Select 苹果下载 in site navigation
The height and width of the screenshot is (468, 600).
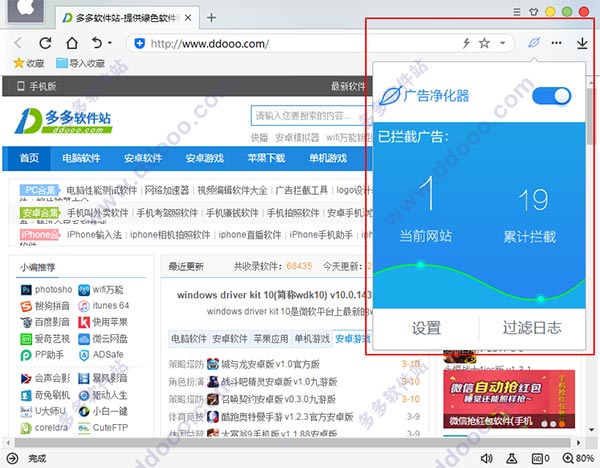[266, 158]
